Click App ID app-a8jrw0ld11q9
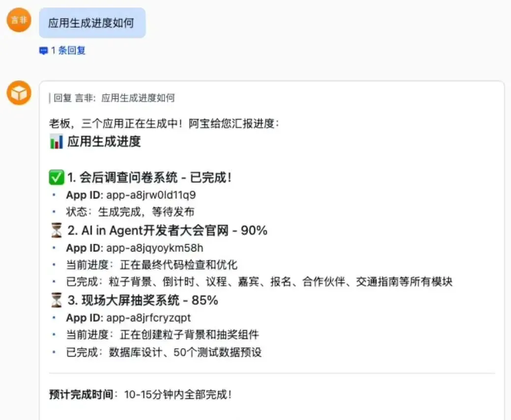The height and width of the screenshot is (420, 511). [151, 195]
